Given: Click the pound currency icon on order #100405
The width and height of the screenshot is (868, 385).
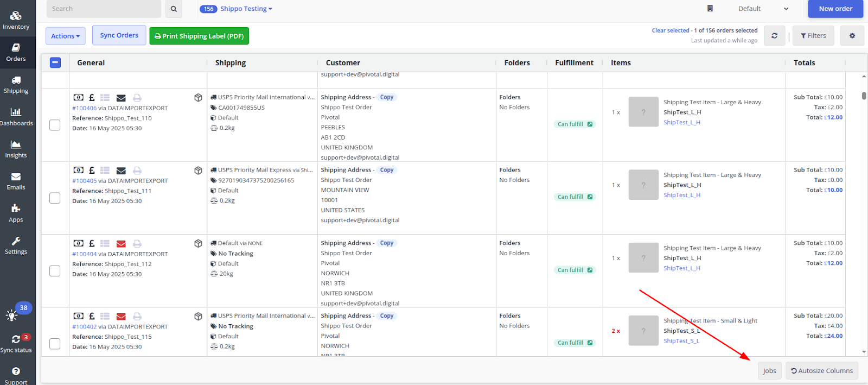Looking at the screenshot, I should 92,171.
